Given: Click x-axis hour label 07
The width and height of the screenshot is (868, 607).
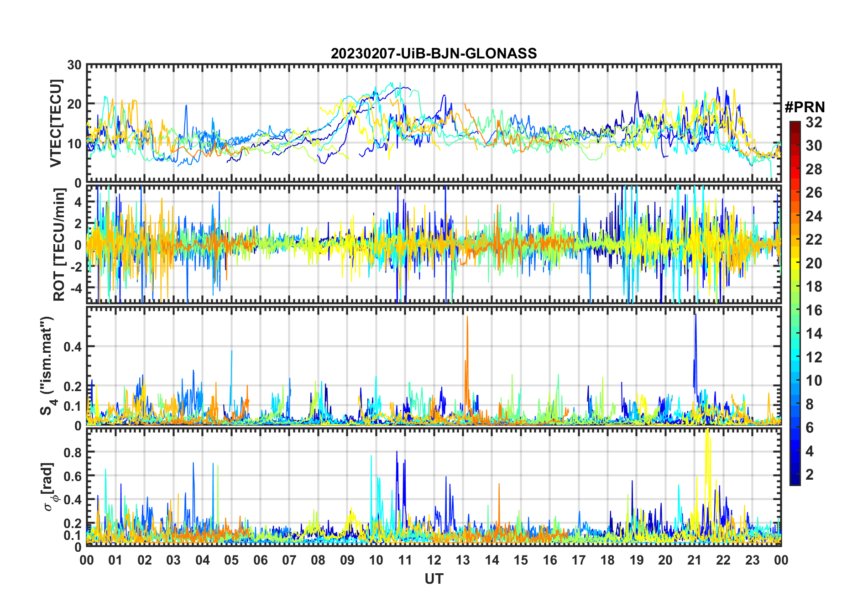Looking at the screenshot, I should [289, 560].
